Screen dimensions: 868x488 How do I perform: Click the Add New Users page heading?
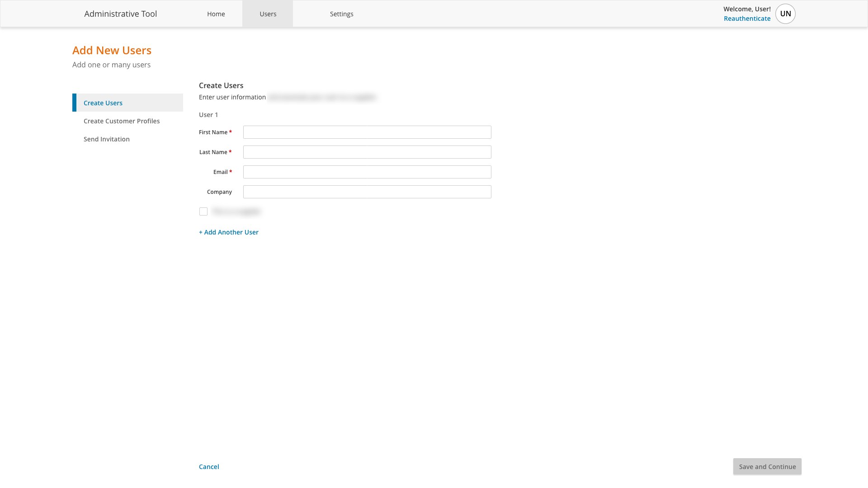pyautogui.click(x=112, y=50)
